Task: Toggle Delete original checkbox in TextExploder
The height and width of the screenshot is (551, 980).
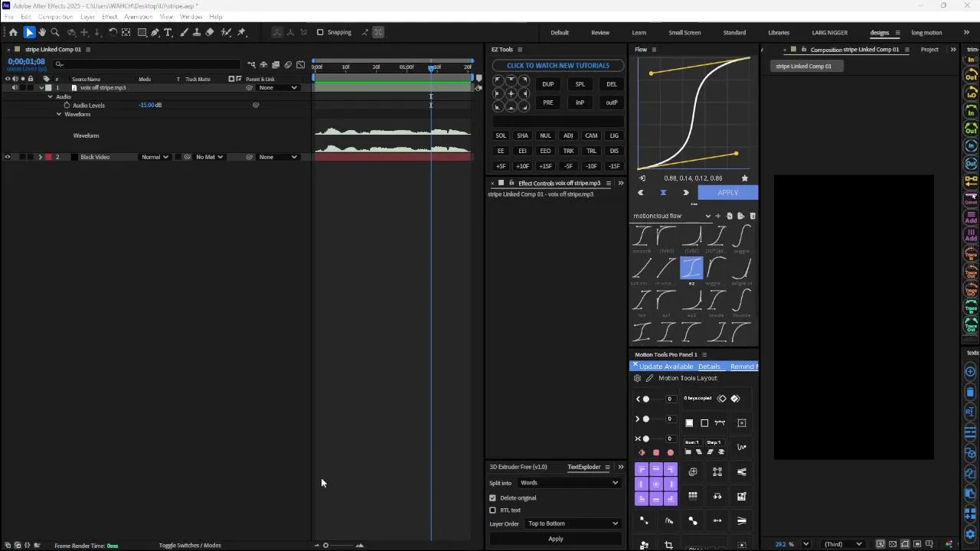Action: click(x=493, y=497)
